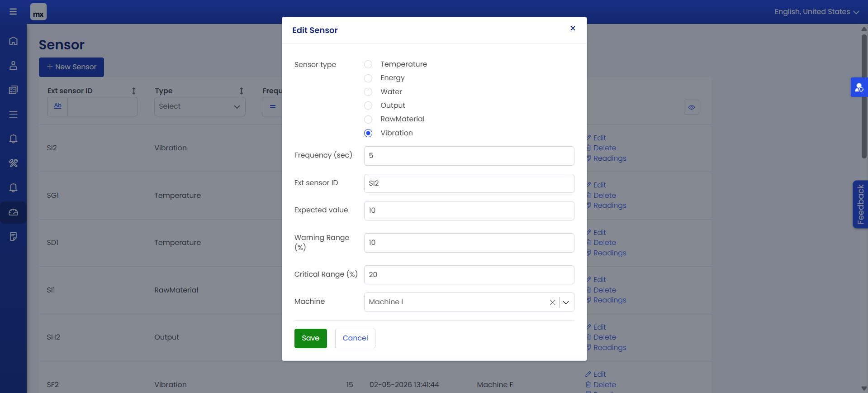Sort by Ext sensor ID column
The height and width of the screenshot is (393, 868).
click(134, 91)
